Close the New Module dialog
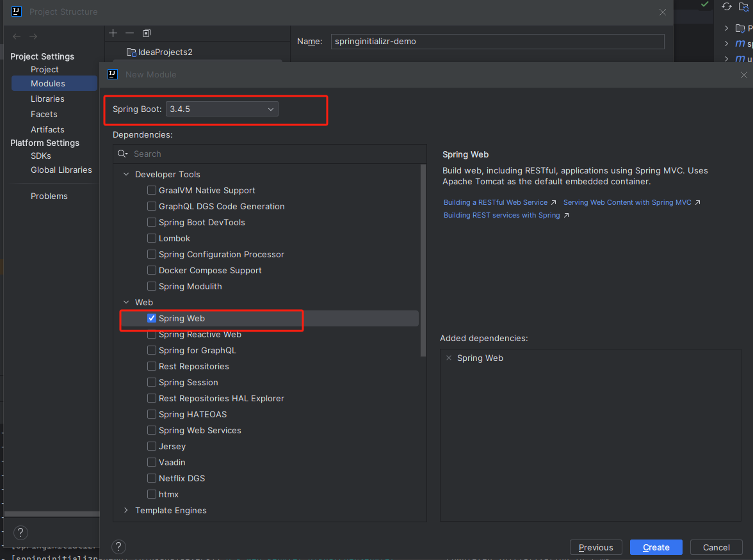The image size is (753, 560). (x=743, y=75)
